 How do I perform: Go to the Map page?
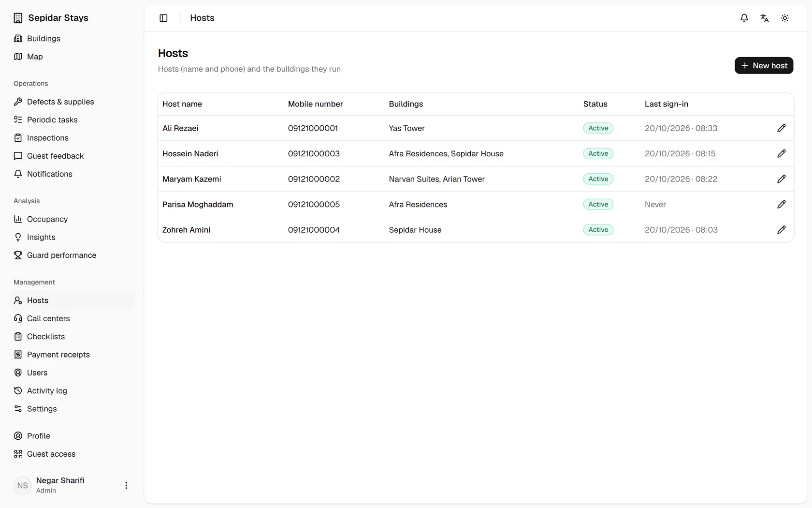click(72, 57)
